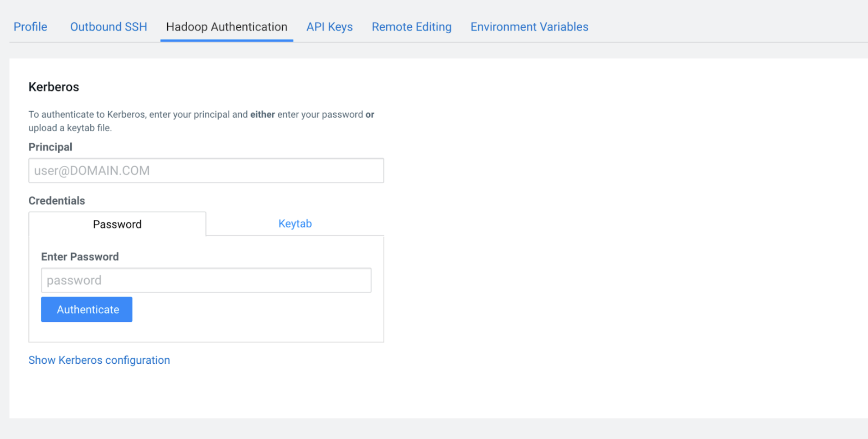
Task: Focus the Enter Password field
Action: pos(206,280)
